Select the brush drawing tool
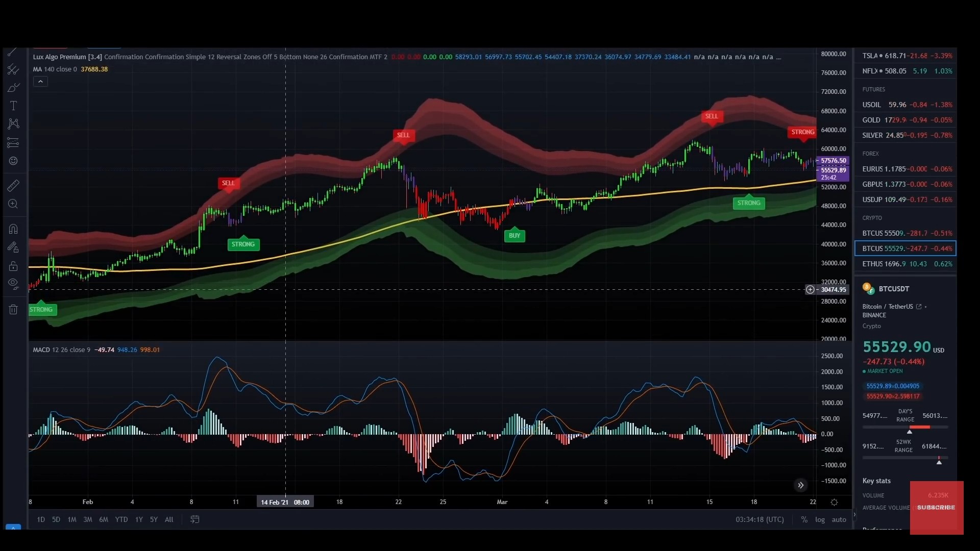This screenshot has width=980, height=551. (x=13, y=87)
